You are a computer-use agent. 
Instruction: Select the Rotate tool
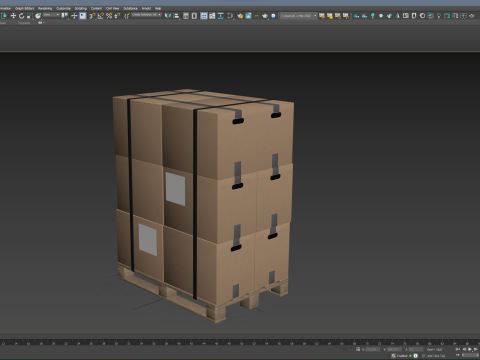[x=21, y=16]
